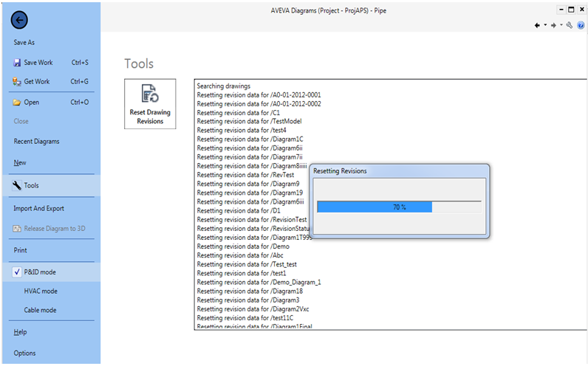Click the 'Tools' page heading
The image size is (588, 366).
click(139, 63)
